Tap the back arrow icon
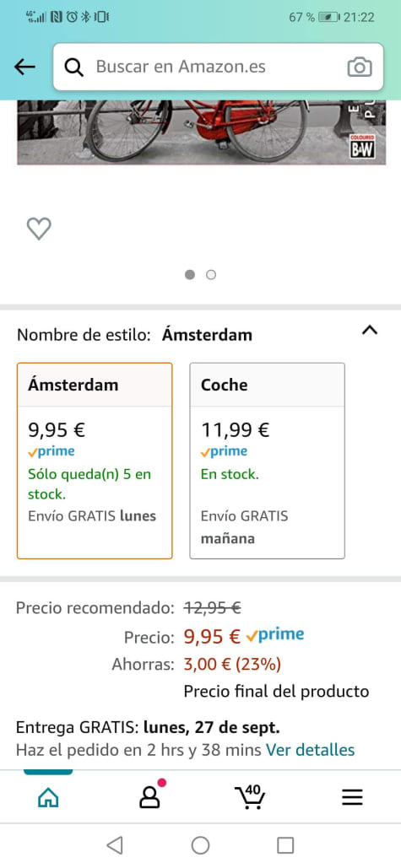 (x=24, y=67)
